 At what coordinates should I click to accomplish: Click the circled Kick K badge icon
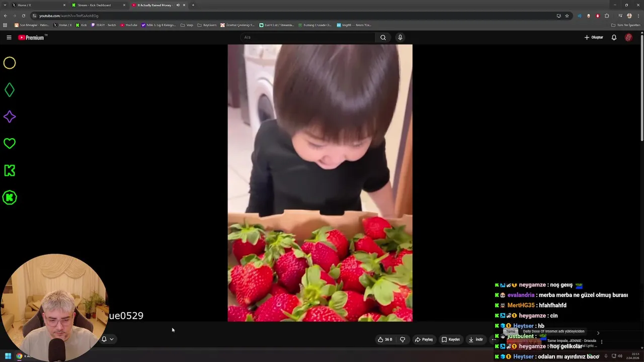click(x=10, y=198)
